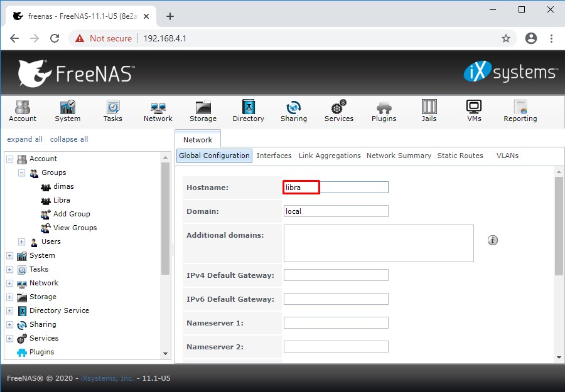Screen dimensions: 565x392
Task: Expand the Storage tree node
Action: point(9,297)
